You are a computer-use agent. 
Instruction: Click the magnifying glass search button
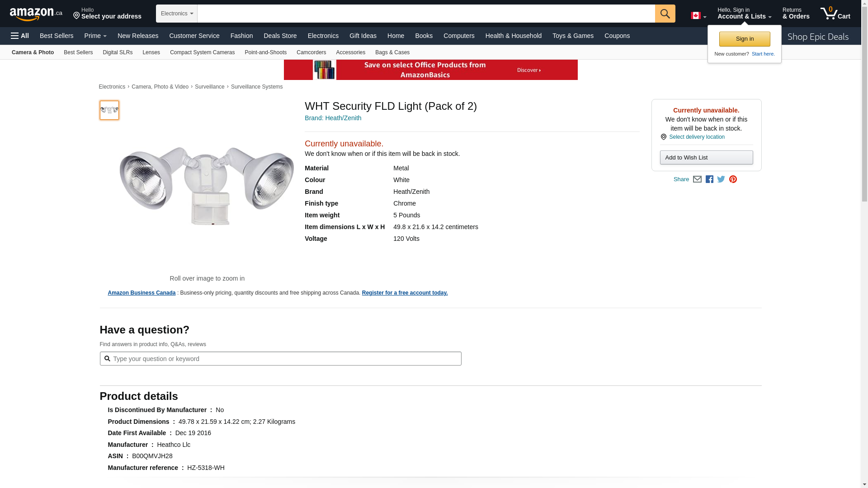[665, 14]
